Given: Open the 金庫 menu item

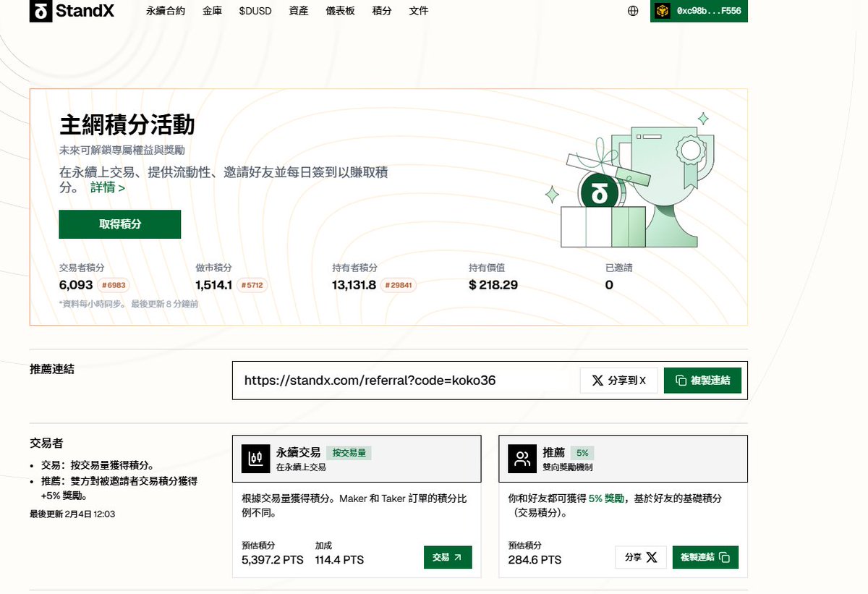Looking at the screenshot, I should [212, 11].
